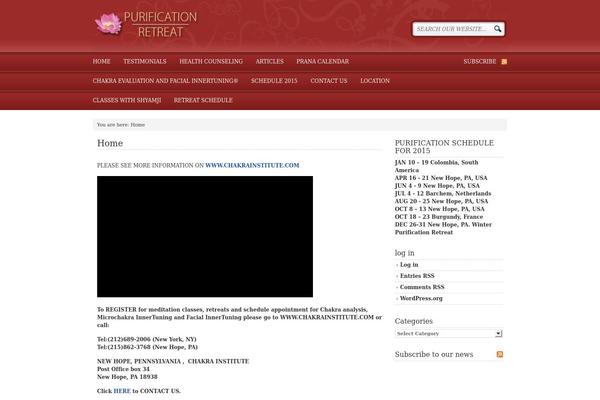Go to Contact Us page
This screenshot has width=600, height=400.
(329, 81)
